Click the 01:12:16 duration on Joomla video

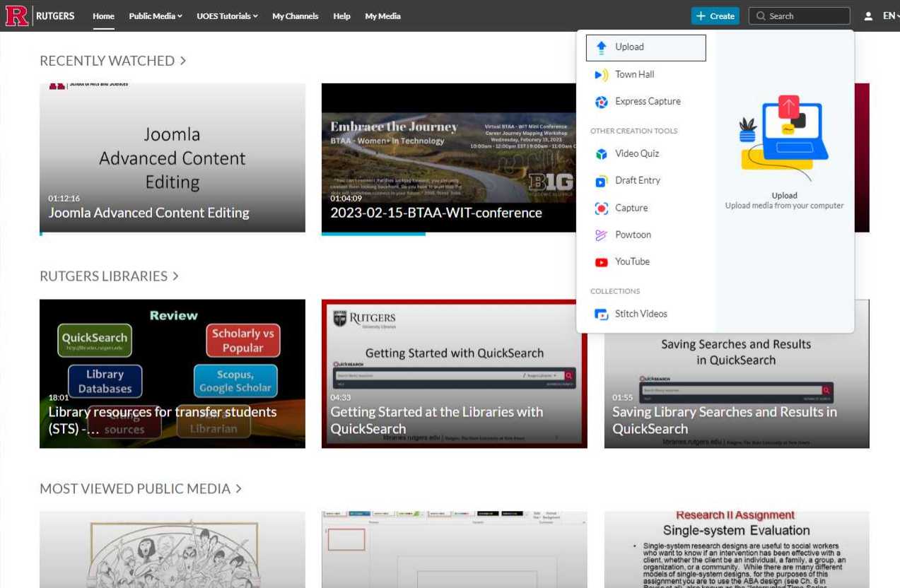(64, 199)
